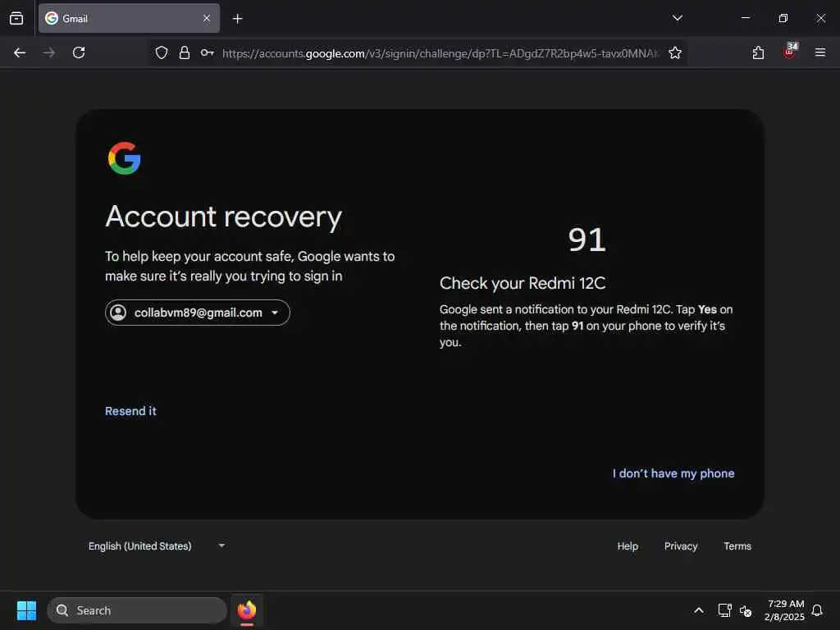This screenshot has width=840, height=630.
Task: Expand the list all tabs chevron
Action: pos(677,18)
